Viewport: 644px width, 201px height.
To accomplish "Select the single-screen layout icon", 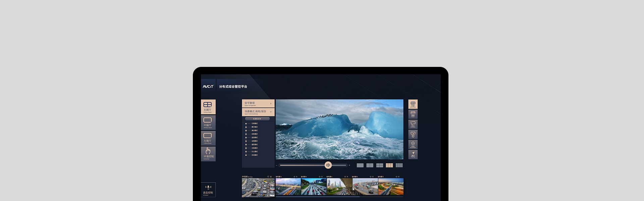I will 360,165.
